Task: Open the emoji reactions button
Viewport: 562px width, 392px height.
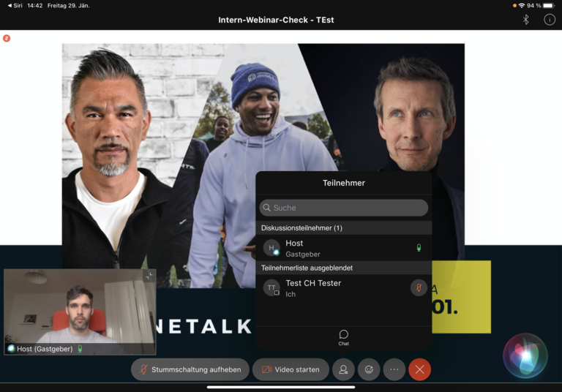Action: 369,369
